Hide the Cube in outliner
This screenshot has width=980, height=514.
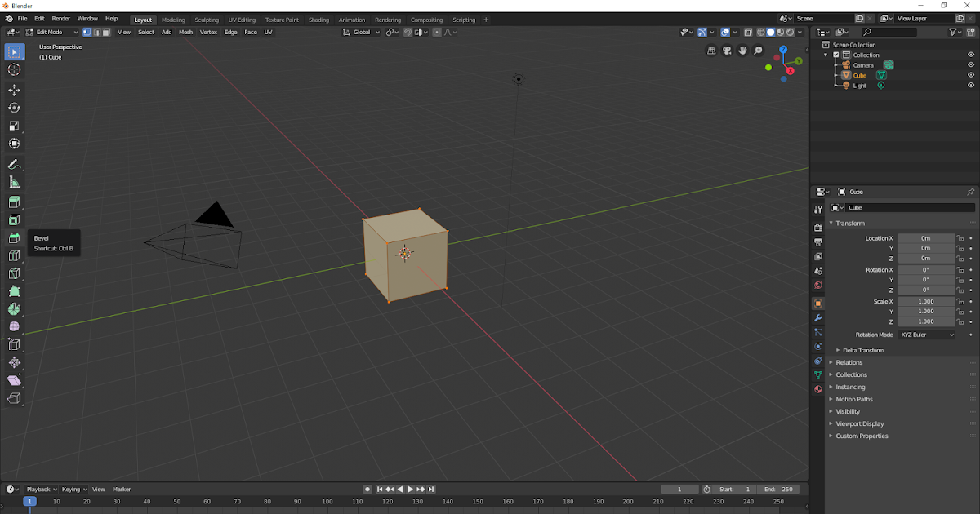pyautogui.click(x=971, y=75)
